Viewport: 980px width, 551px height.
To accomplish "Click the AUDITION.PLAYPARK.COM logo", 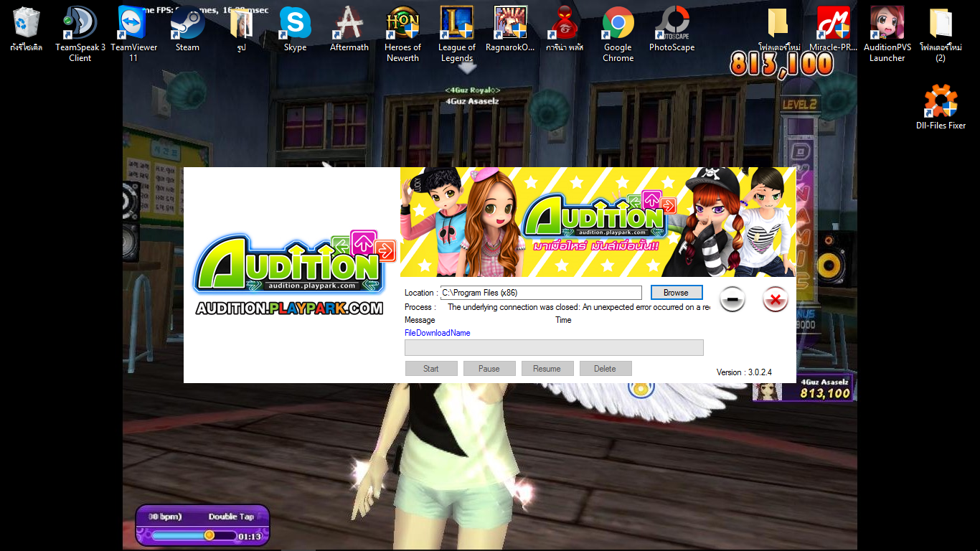I will [x=290, y=309].
